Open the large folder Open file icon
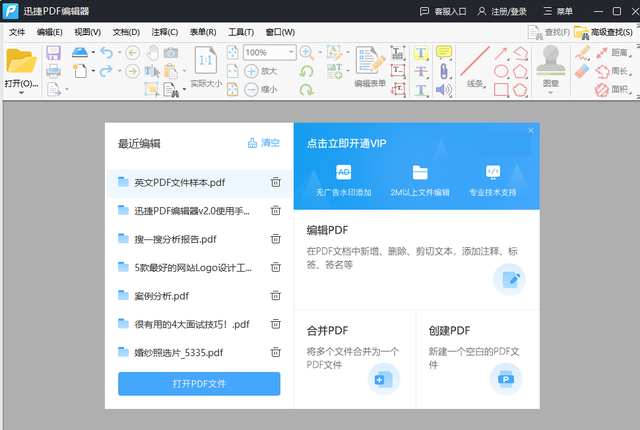This screenshot has height=430, width=640. pyautogui.click(x=21, y=61)
